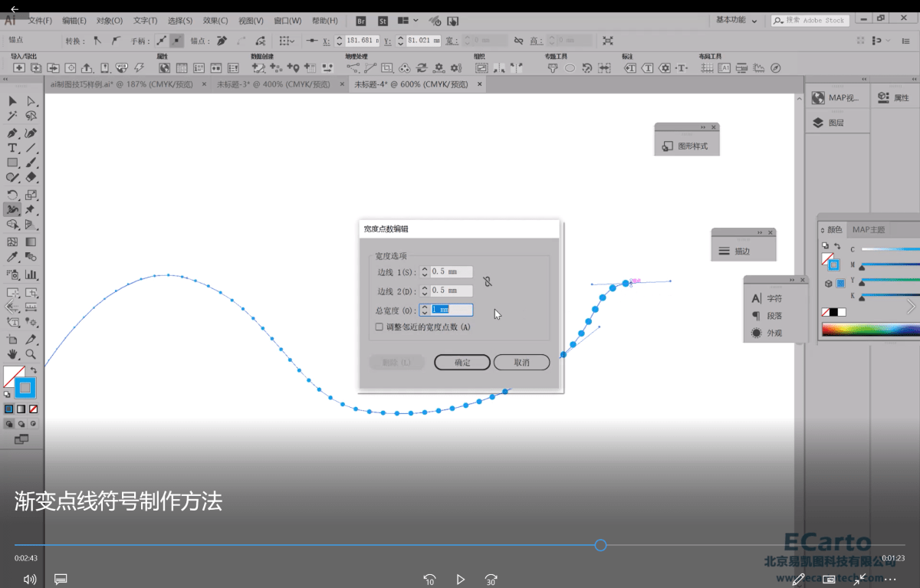The height and width of the screenshot is (588, 920).
Task: Enable 调整邻近的宽度点数 checkbox
Action: (x=379, y=327)
